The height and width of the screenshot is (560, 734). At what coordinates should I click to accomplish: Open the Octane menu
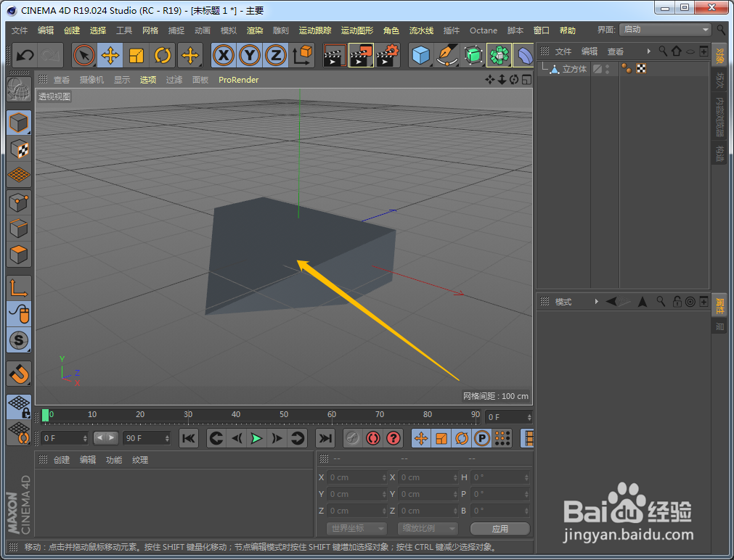[x=484, y=30]
